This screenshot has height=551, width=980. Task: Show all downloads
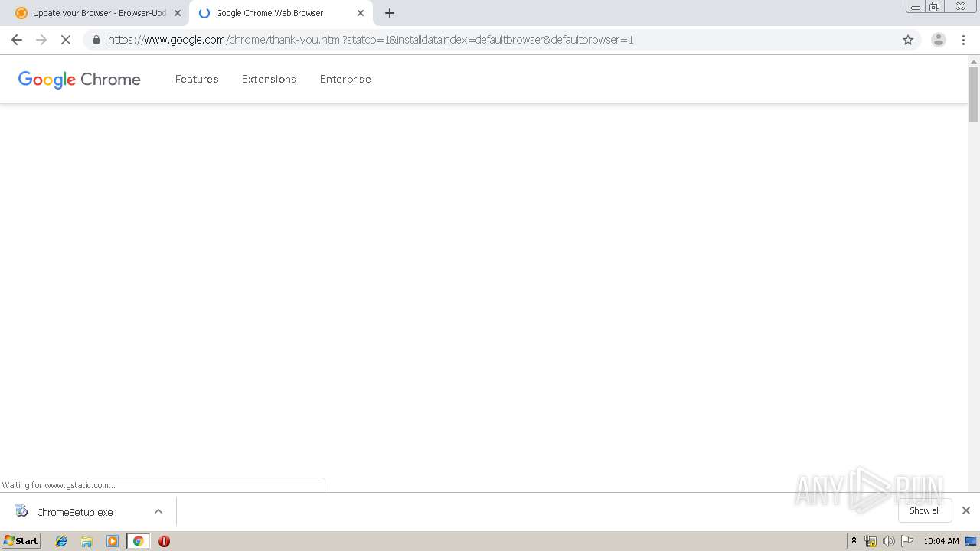(x=924, y=510)
